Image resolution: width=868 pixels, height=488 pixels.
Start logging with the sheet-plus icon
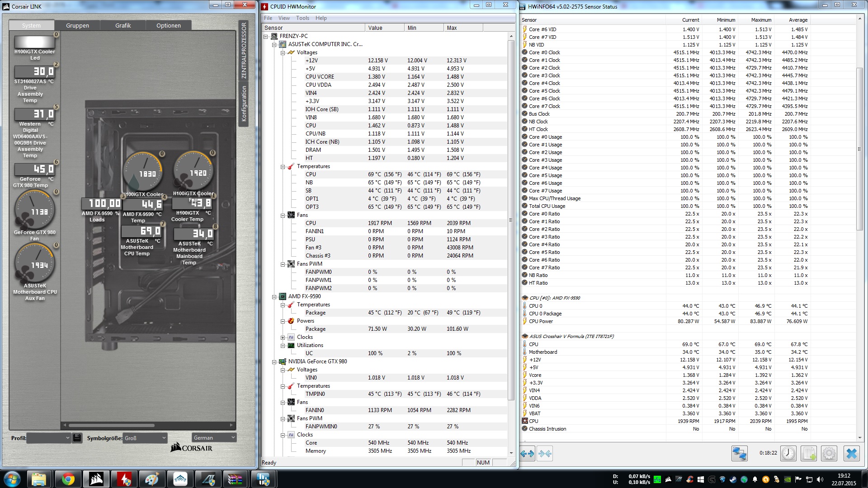(809, 453)
